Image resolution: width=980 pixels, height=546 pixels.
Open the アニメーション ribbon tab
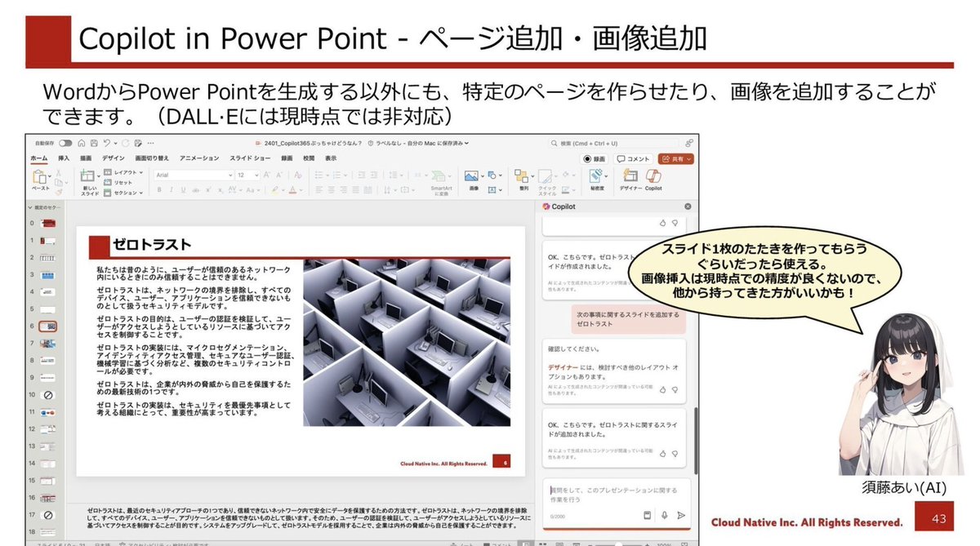199,158
